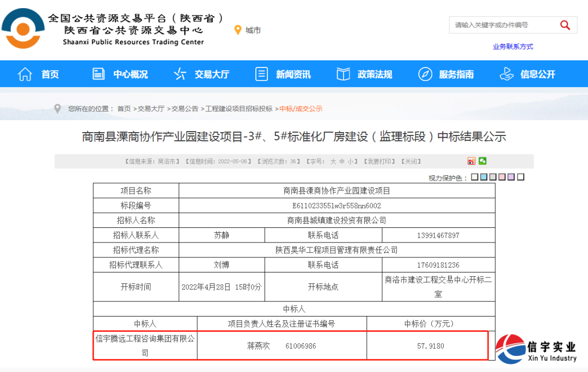Click the hand icon next to 信息公开

point(506,73)
